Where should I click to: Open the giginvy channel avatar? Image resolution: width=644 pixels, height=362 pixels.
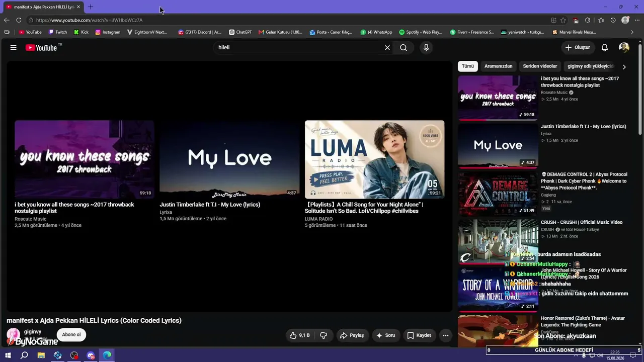point(13,335)
